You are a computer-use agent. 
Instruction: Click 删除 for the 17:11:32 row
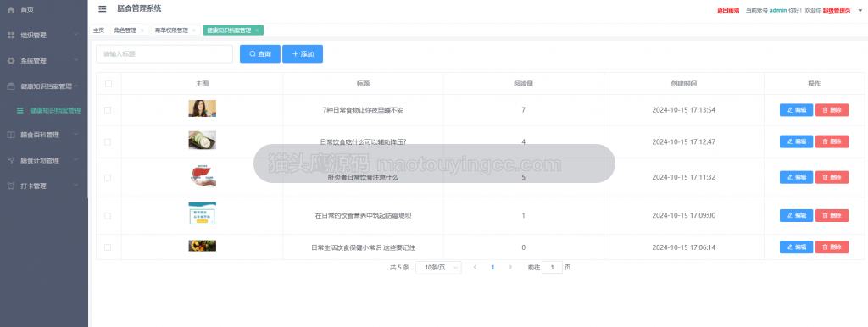(x=832, y=177)
